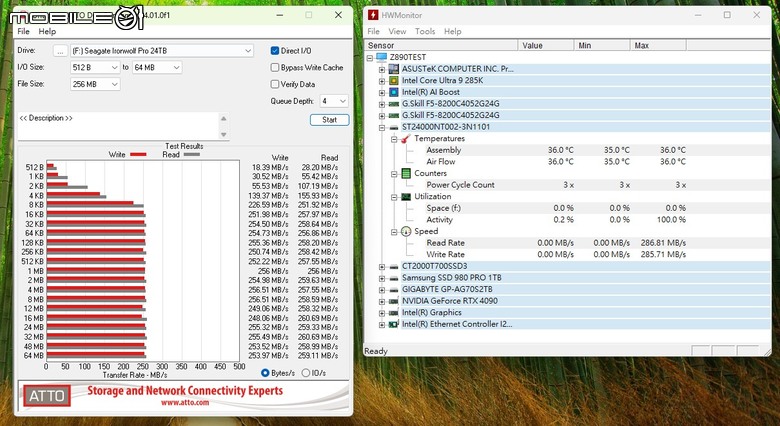Click the Z890TEST computer icon
Image resolution: width=780 pixels, height=426 pixels.
(382, 57)
